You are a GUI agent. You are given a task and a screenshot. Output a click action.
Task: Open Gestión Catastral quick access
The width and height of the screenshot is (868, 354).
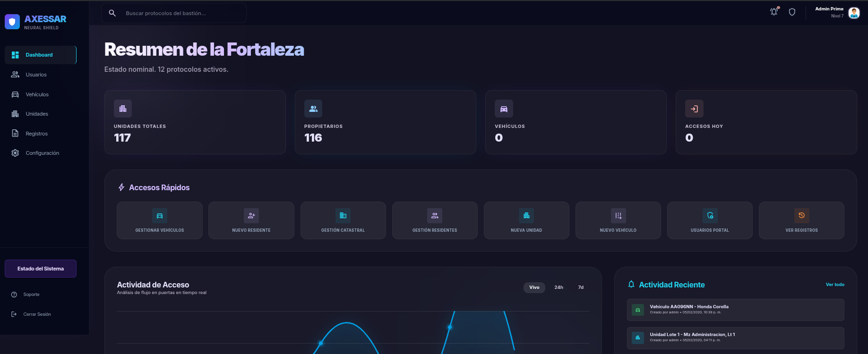click(x=343, y=220)
